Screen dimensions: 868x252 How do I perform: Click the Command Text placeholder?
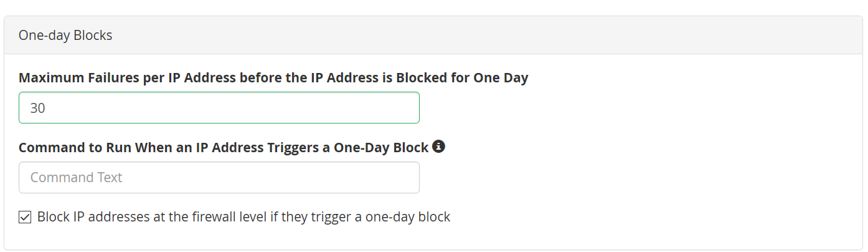(x=76, y=178)
